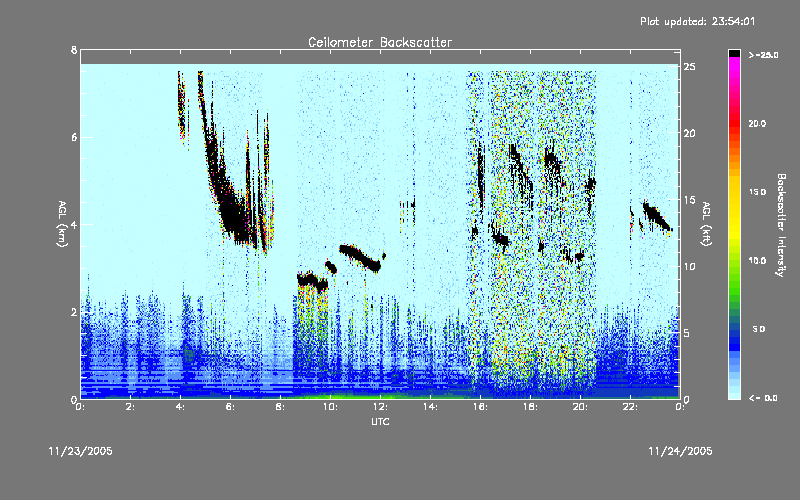The image size is (800, 500).
Task: Click the '8:' UTC time tick
Action: (281, 407)
